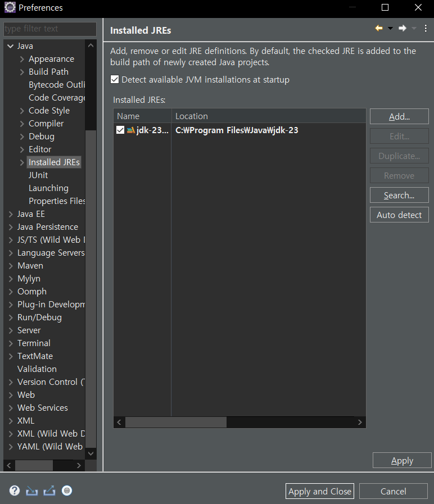Click the tree vertical scroll up arrow
Screen dimensions: 434x504
point(91,46)
